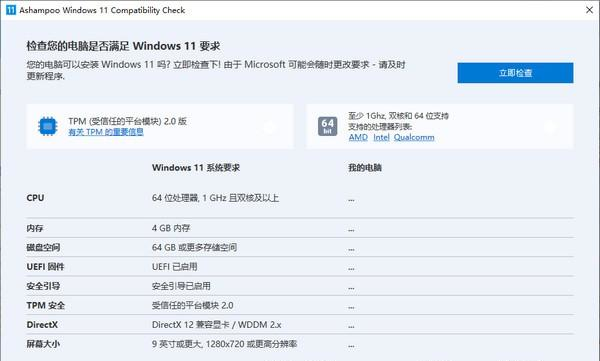
Task: Select the 屏幕大小 row label
Action: [43, 344]
